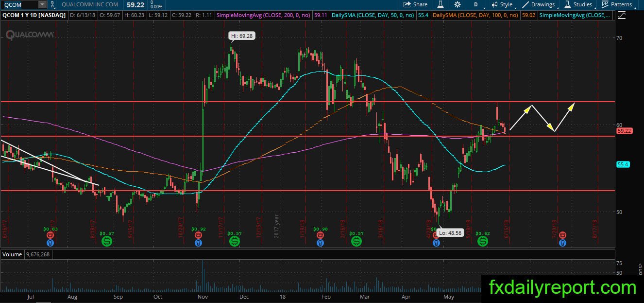Click the green dividend icon near 2/16/18
Screen dimensions: 644x303
tap(357, 240)
